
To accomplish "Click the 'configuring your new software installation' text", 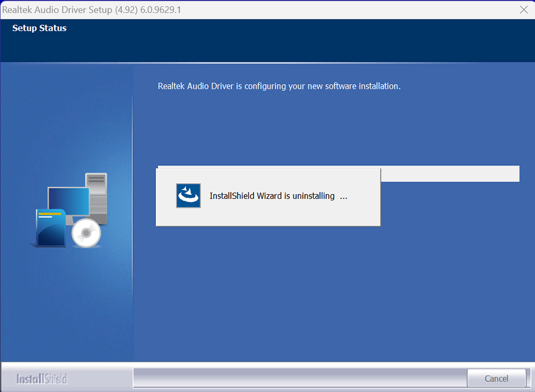I will click(x=279, y=86).
